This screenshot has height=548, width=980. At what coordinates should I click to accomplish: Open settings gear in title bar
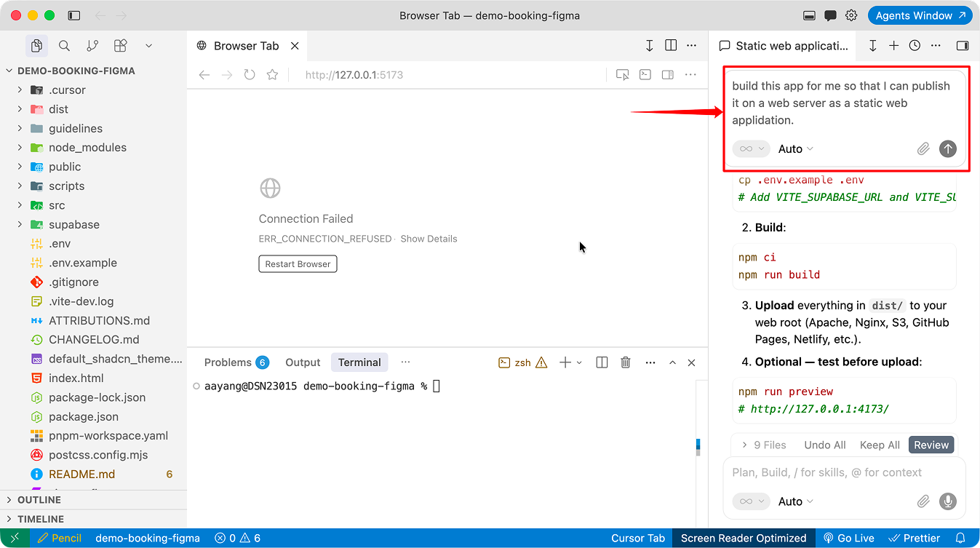(x=851, y=15)
